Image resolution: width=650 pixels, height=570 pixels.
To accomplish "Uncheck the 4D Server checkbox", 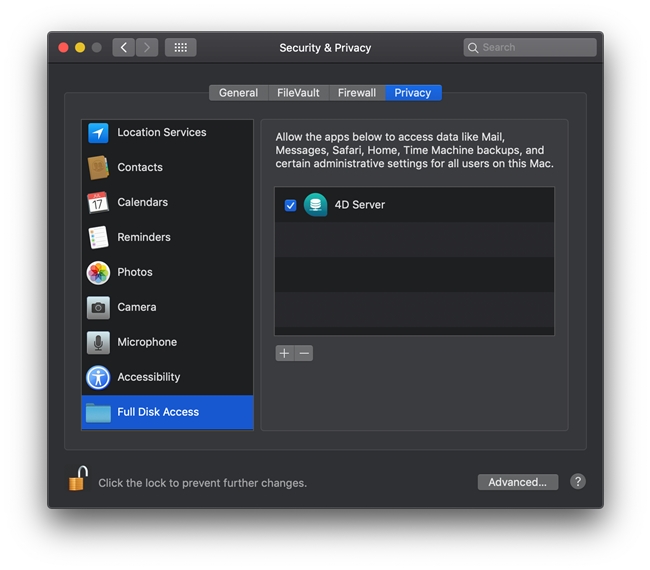I will tap(290, 205).
